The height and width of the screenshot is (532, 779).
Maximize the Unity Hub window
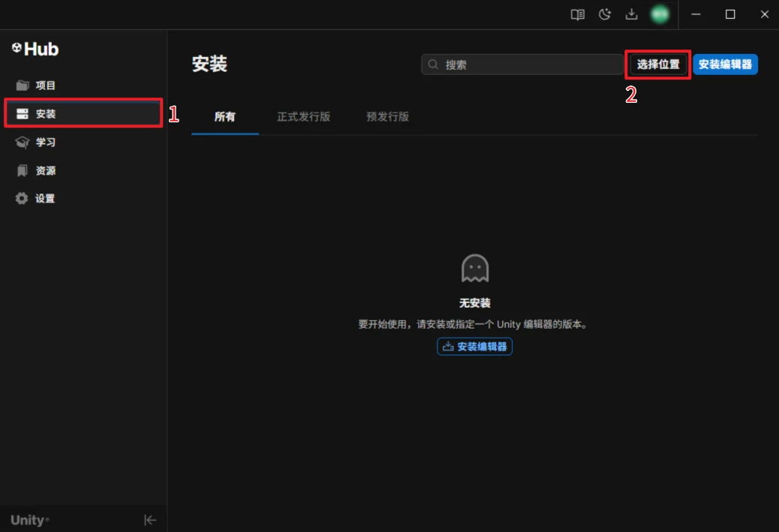tap(730, 14)
